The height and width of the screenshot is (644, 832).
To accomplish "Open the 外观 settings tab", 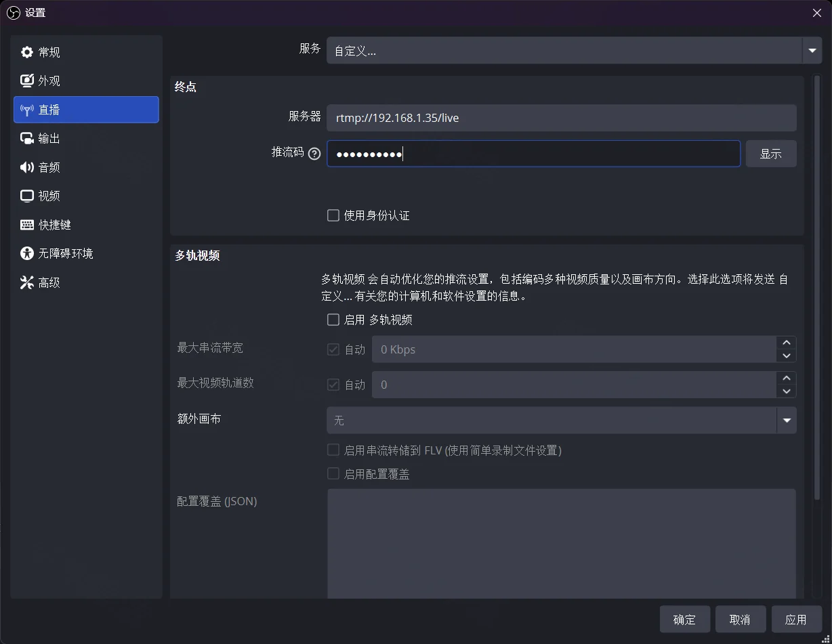I will click(x=86, y=81).
